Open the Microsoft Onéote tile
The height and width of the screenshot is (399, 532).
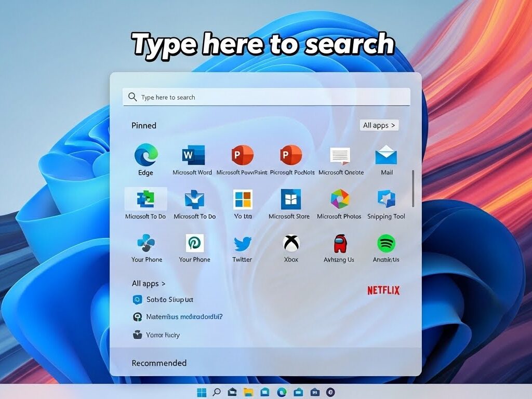(341, 160)
